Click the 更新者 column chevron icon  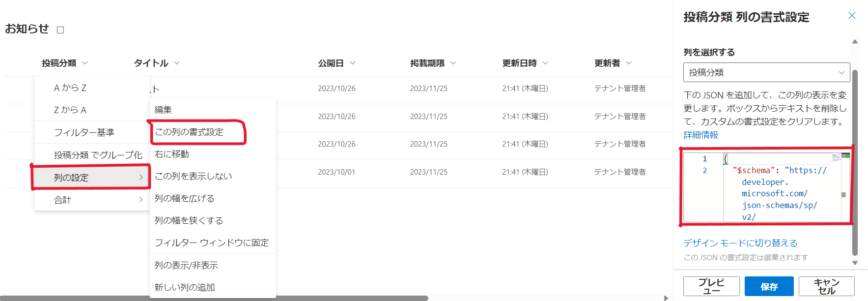click(629, 63)
